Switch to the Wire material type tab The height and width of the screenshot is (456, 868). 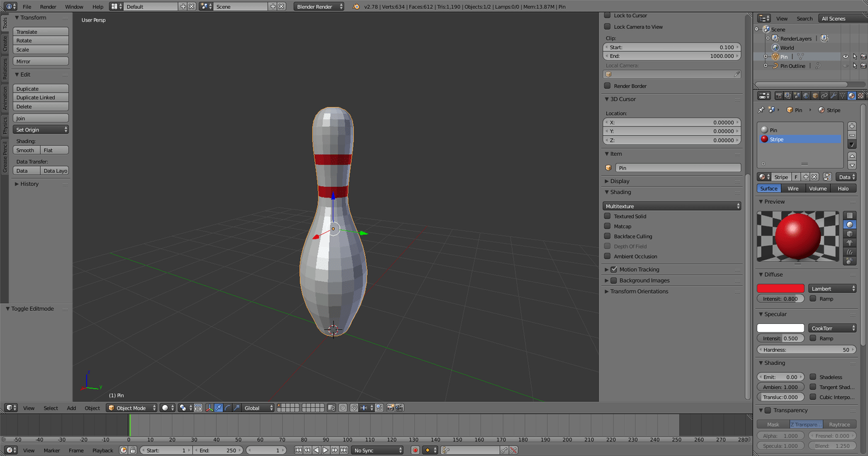(793, 189)
